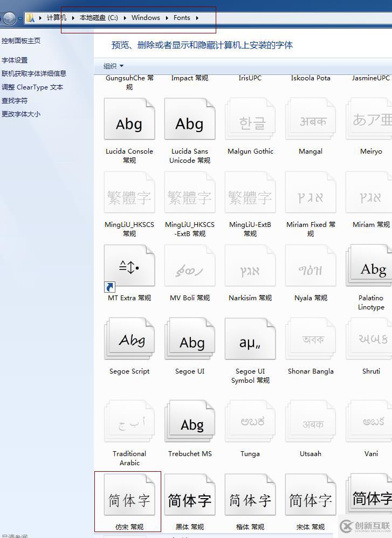Expand the arrow after 本地磁盘 (C:)
This screenshot has width=392, height=538.
pyautogui.click(x=125, y=18)
